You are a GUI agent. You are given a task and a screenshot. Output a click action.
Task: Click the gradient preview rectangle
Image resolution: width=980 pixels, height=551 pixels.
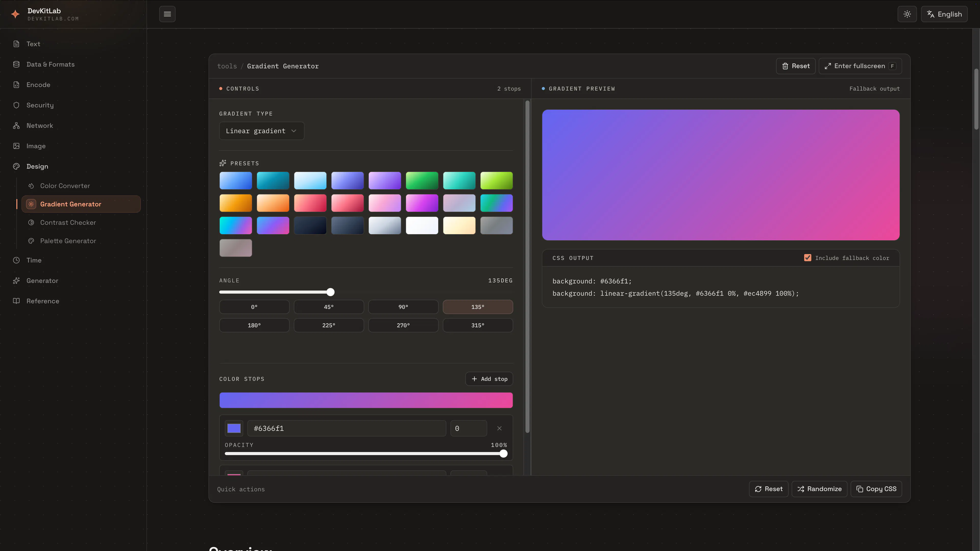720,175
